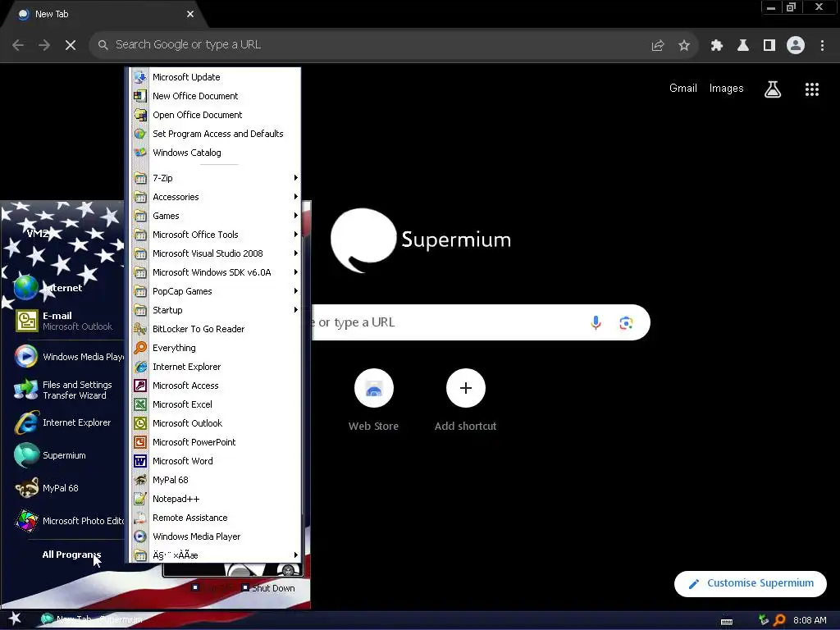Expand the Accessories submenu

(x=216, y=197)
